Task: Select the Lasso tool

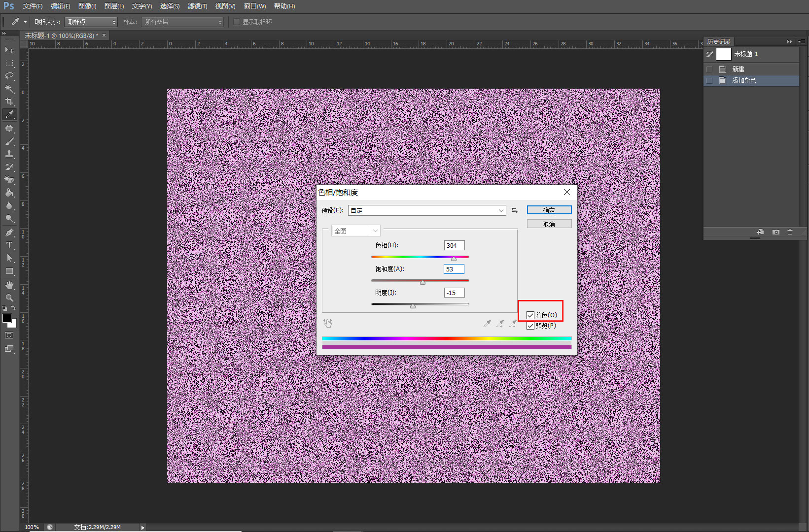Action: (9, 76)
